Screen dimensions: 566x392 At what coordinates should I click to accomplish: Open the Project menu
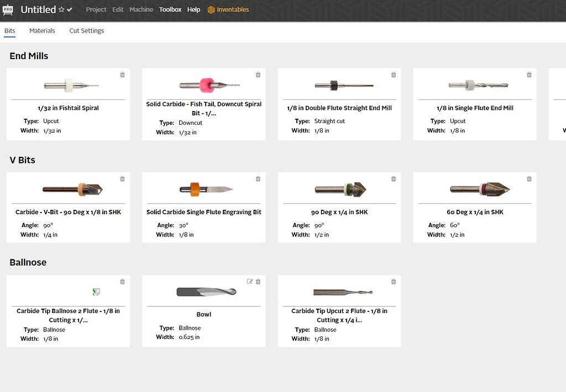(x=96, y=9)
